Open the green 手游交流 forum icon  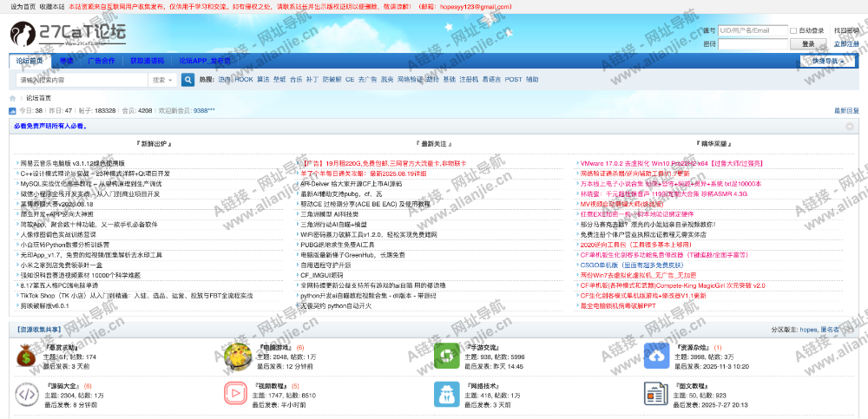tap(448, 356)
